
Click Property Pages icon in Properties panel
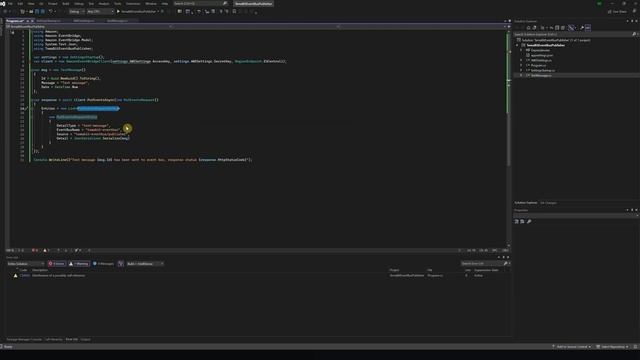pyautogui.click(x=529, y=221)
